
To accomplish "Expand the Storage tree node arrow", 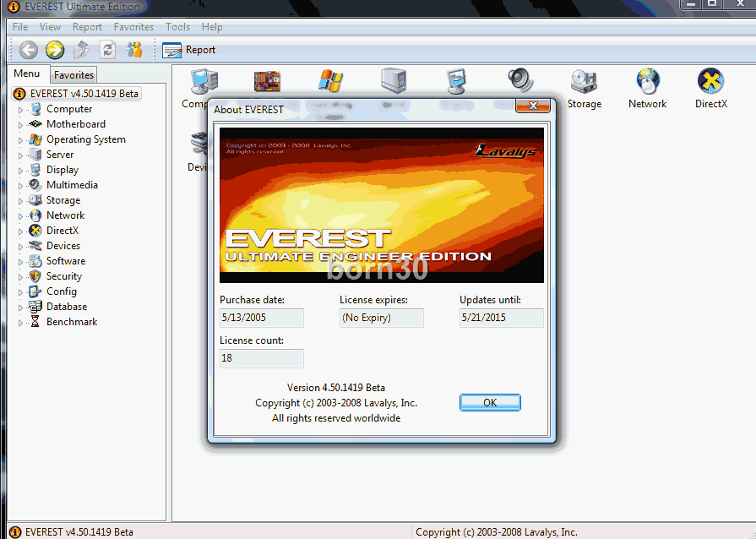I will (x=20, y=201).
